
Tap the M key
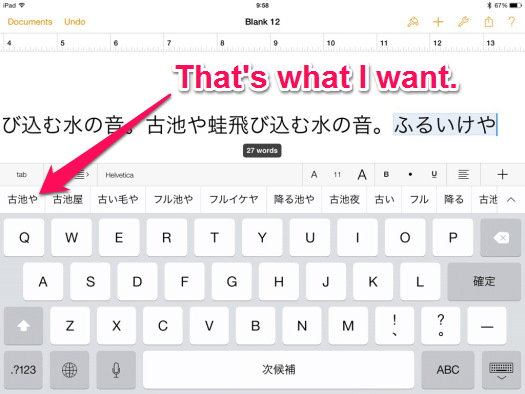point(348,326)
